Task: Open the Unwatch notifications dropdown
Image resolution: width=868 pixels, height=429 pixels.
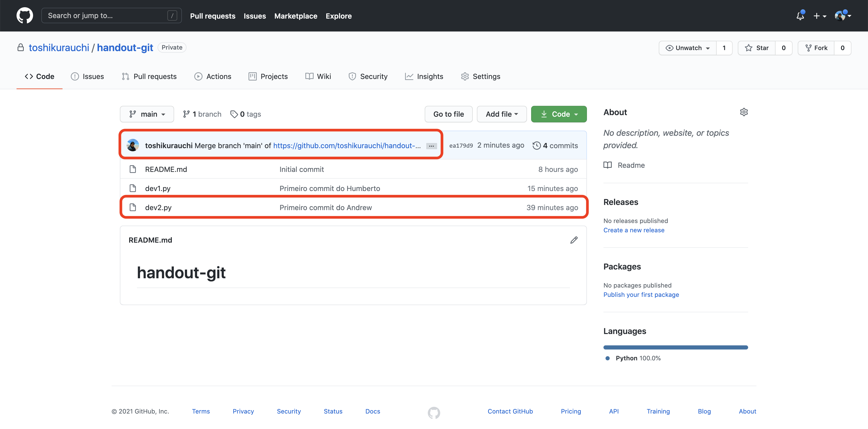Action: tap(688, 48)
